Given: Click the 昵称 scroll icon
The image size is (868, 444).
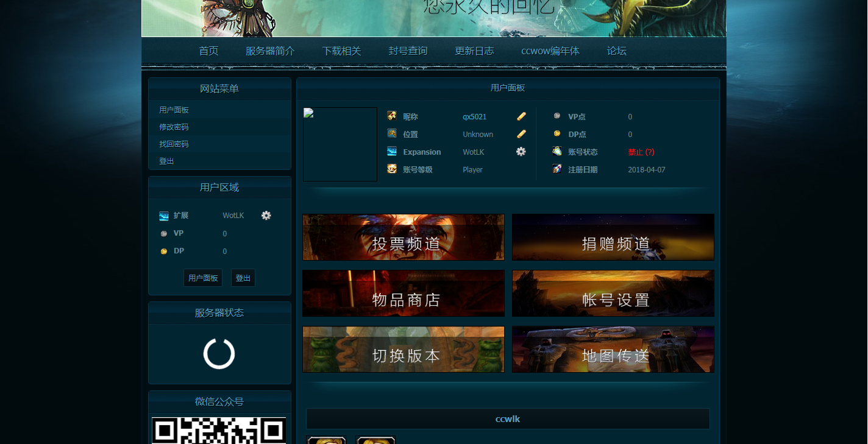Looking at the screenshot, I should 392,116.
